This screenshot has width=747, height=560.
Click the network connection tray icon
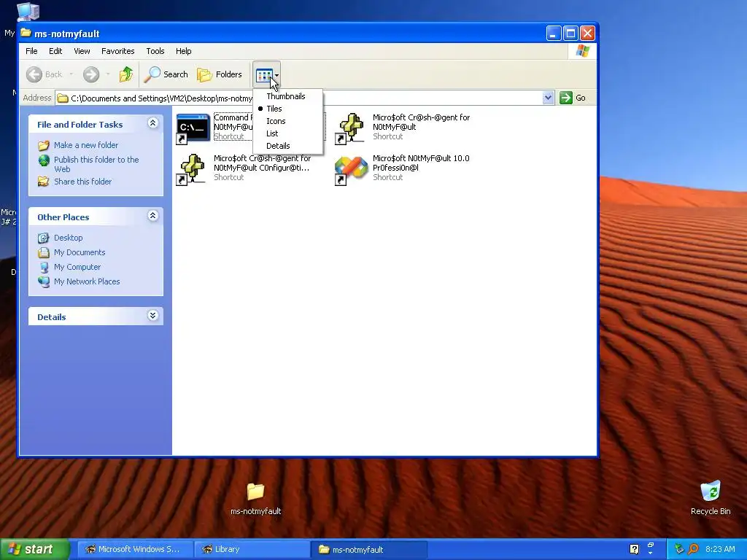(x=679, y=549)
